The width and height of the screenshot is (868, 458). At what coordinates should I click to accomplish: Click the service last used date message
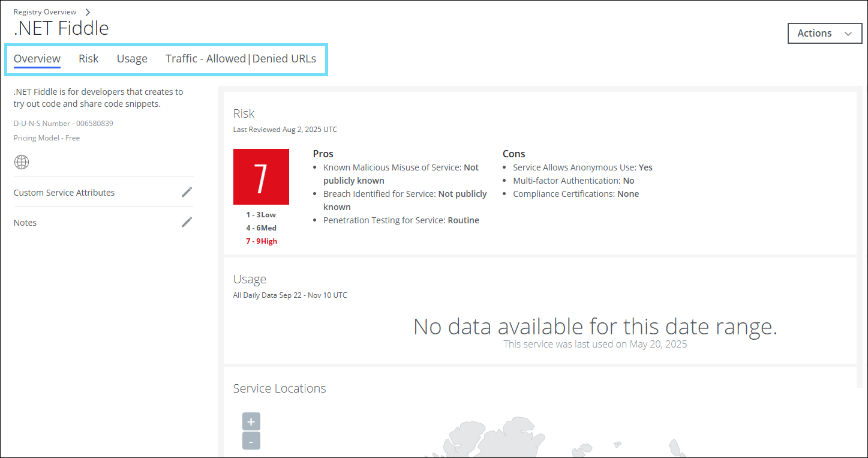[595, 345]
